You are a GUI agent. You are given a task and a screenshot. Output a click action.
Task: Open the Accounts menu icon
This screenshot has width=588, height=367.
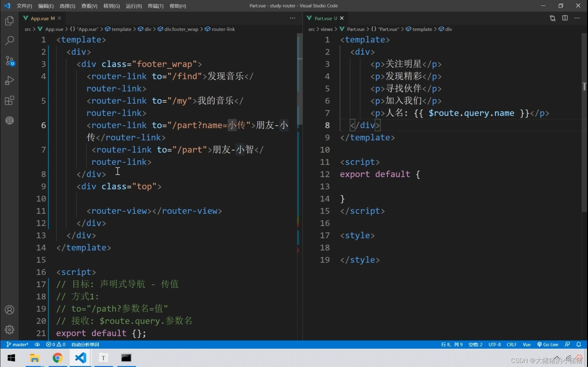(10, 310)
